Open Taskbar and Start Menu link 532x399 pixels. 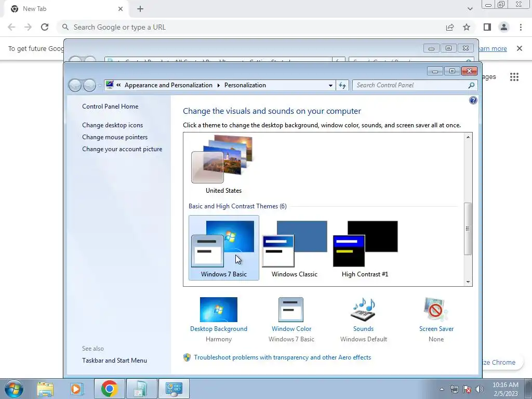114,361
